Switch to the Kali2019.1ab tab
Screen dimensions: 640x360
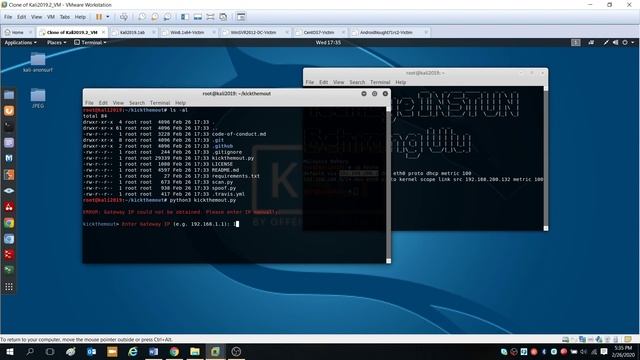132,32
